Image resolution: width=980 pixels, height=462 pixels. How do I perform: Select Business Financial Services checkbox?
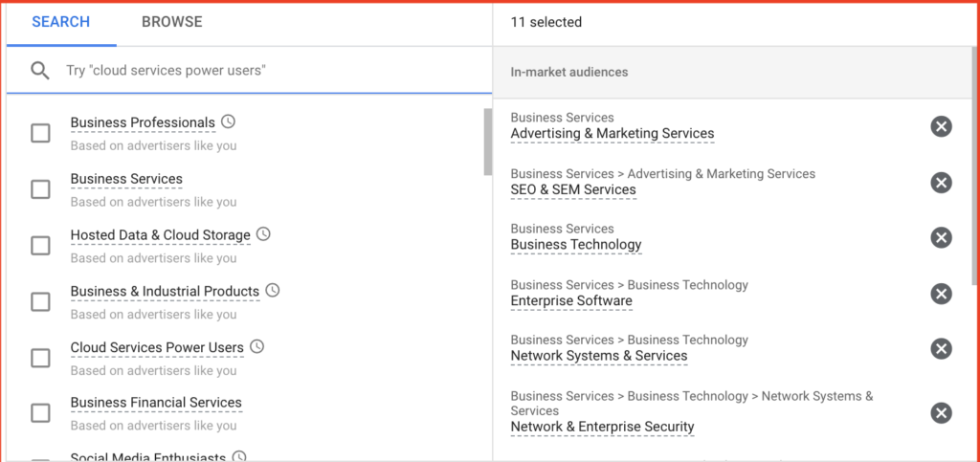click(x=40, y=412)
